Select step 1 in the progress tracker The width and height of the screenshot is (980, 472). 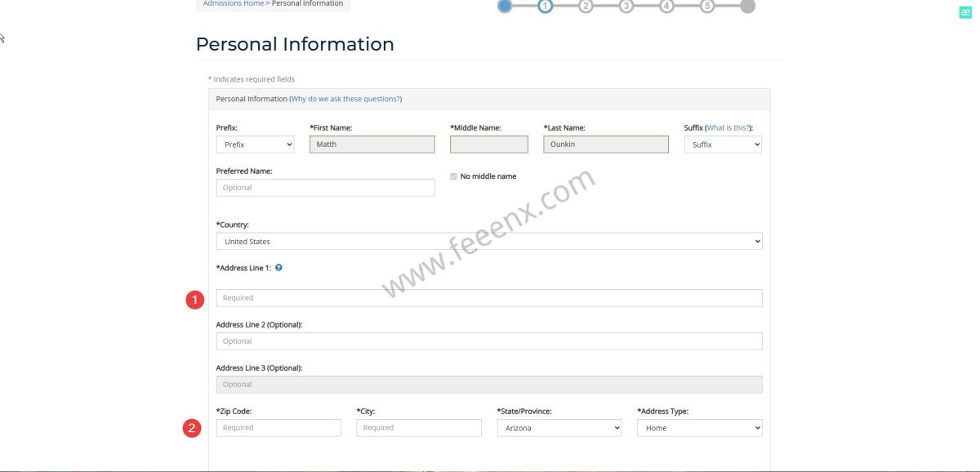click(545, 7)
